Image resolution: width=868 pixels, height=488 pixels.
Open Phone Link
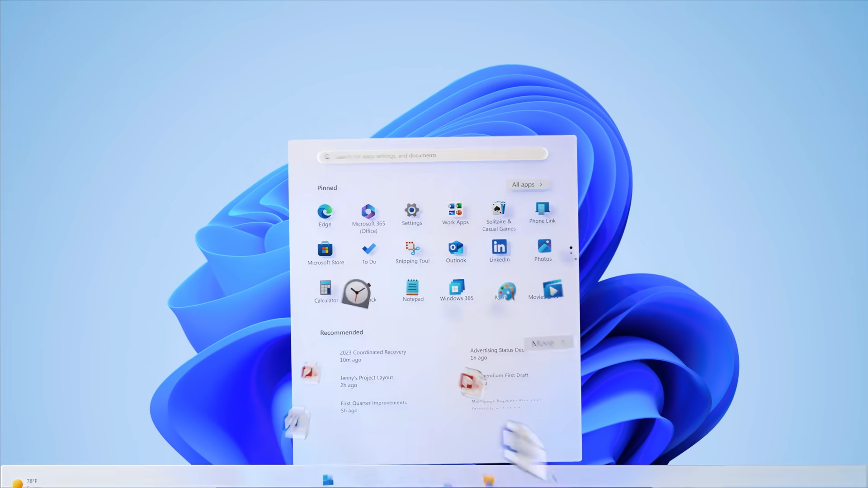[x=542, y=209]
